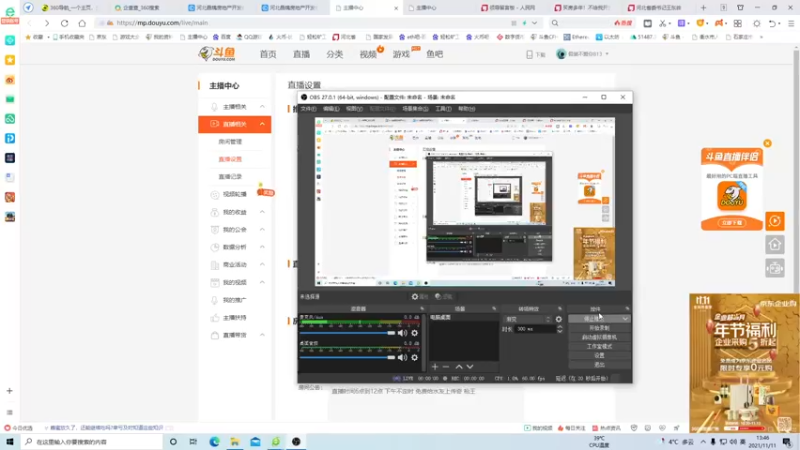Remove scene with the minus icon
This screenshot has height=450, width=800.
point(446,366)
